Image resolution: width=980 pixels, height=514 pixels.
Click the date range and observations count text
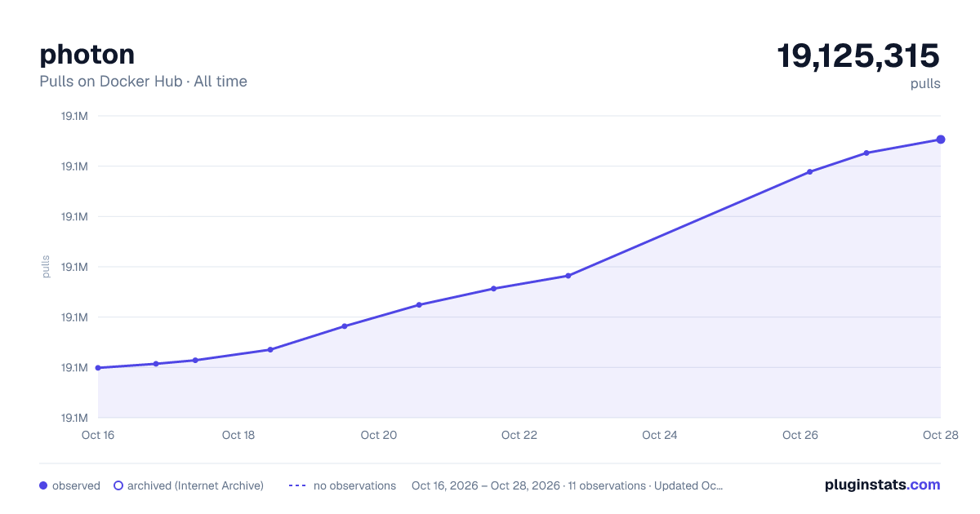pyautogui.click(x=568, y=485)
